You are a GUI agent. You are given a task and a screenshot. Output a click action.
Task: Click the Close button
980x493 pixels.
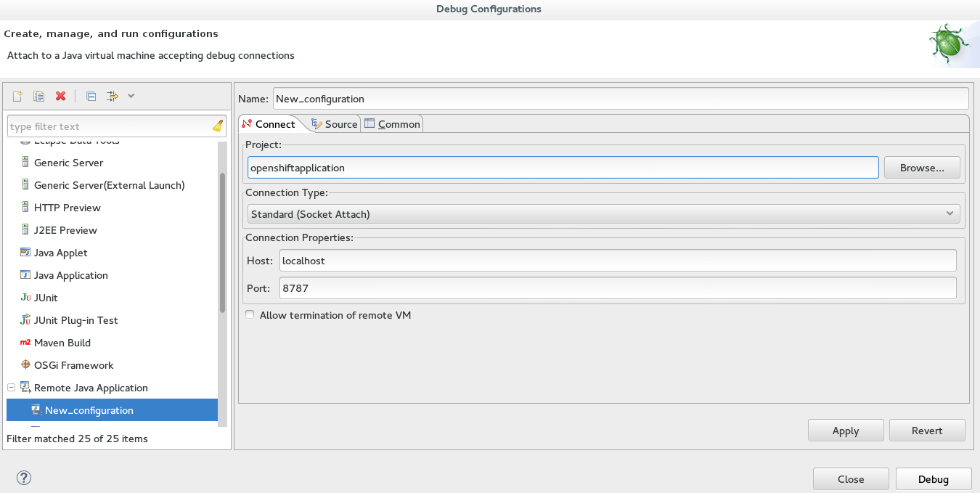coord(851,479)
